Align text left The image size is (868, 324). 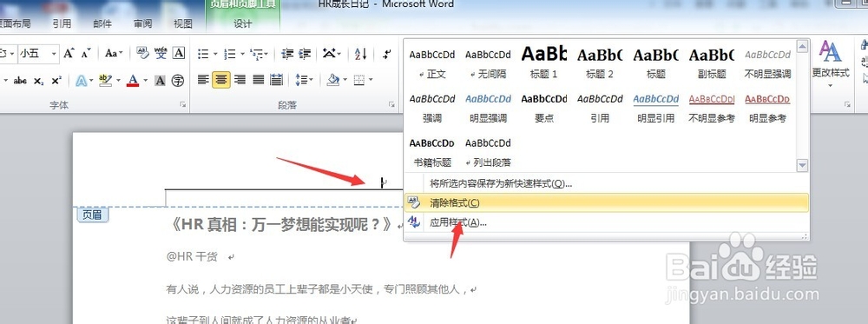pos(203,80)
